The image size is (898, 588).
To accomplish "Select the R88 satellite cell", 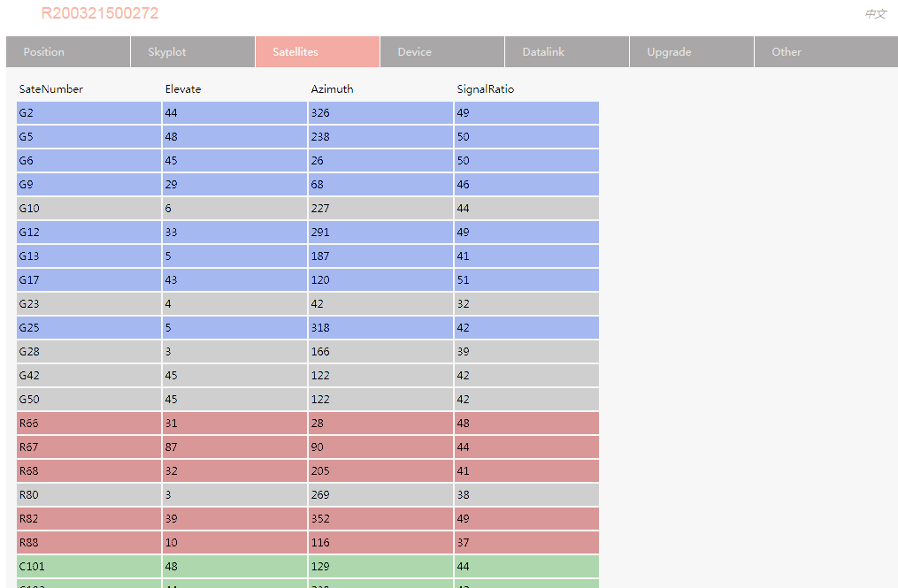I will click(88, 542).
